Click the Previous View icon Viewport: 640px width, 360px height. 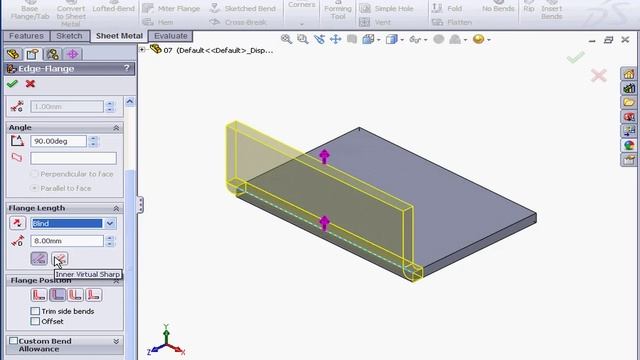tap(319, 39)
